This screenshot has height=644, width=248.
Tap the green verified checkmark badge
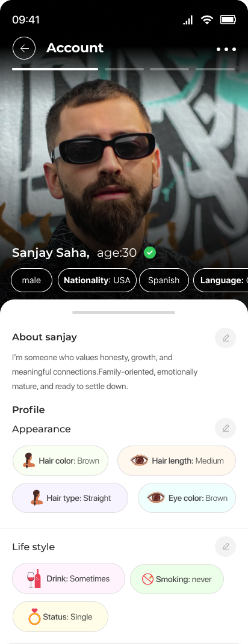(x=150, y=253)
